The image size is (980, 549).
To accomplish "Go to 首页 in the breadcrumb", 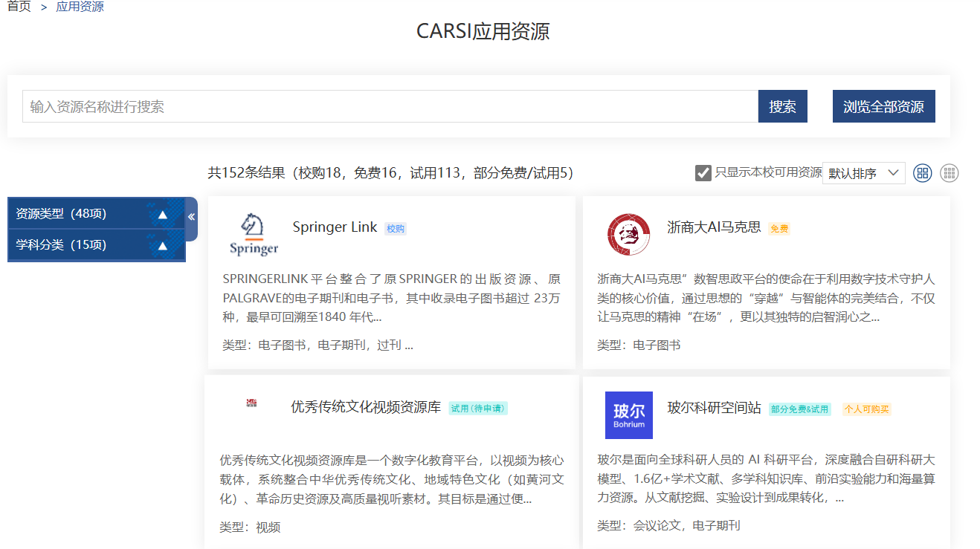I will pyautogui.click(x=19, y=7).
